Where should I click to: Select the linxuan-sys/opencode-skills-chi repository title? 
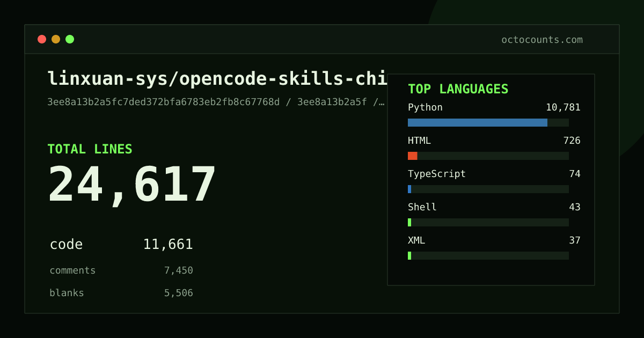point(217,79)
